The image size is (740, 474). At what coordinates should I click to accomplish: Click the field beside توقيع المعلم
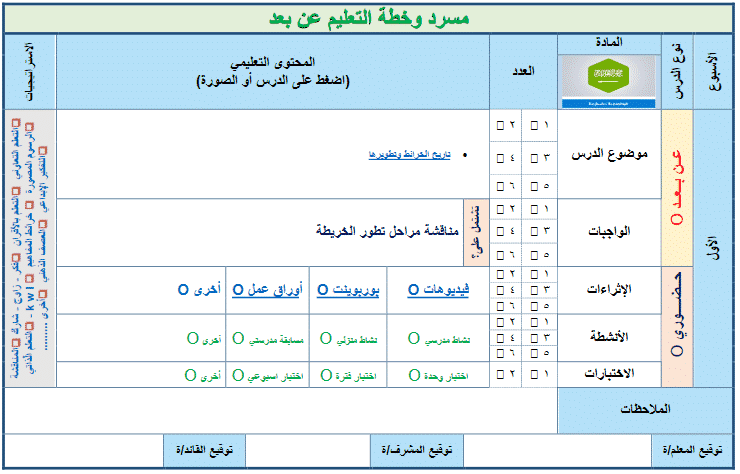pos(557,450)
